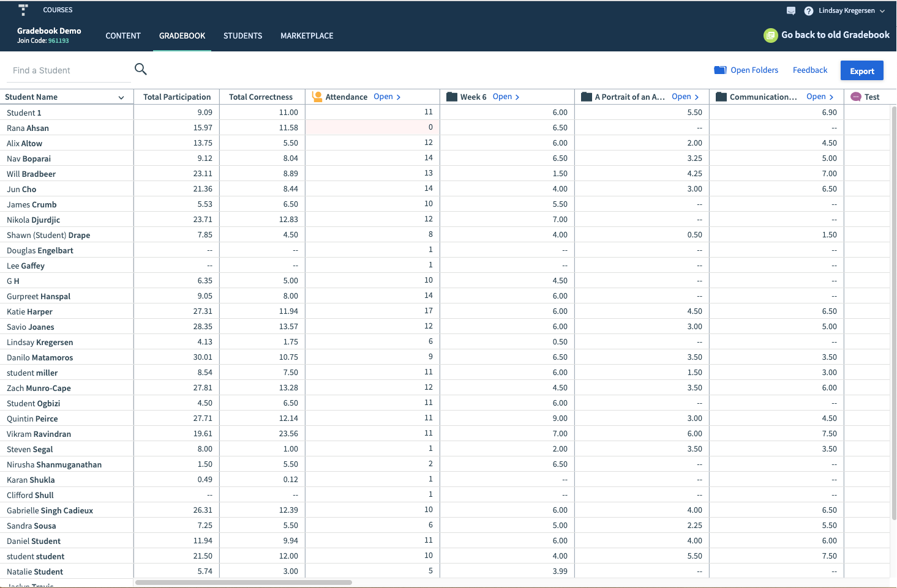Select student Gurpreet Hanspal
This screenshot has width=897, height=588.
[x=39, y=296]
